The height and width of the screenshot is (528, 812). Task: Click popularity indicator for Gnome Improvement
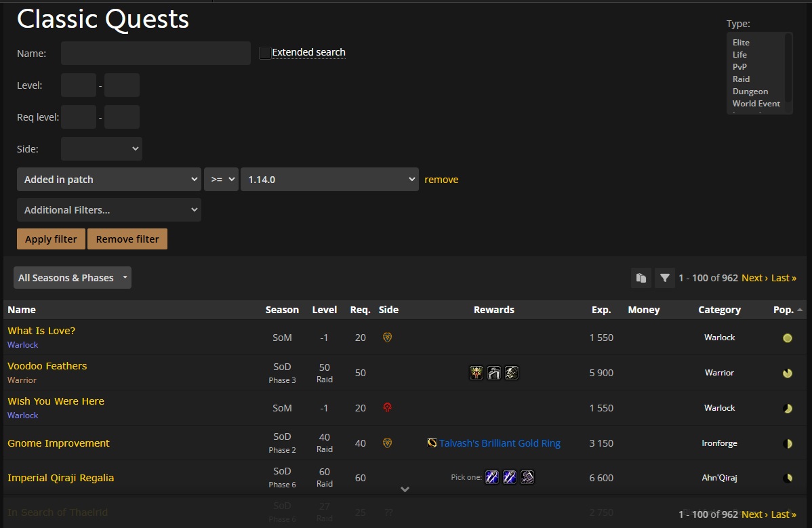coord(788,444)
